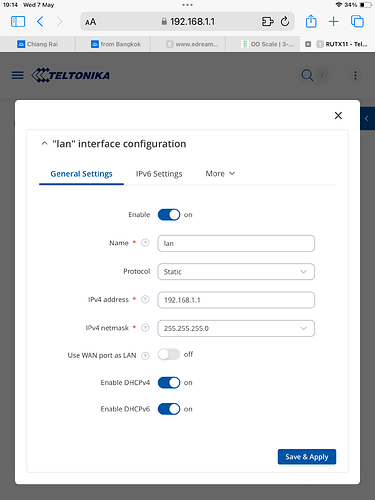Expand the blue side panel arrow
The height and width of the screenshot is (500, 375).
coord(367,118)
